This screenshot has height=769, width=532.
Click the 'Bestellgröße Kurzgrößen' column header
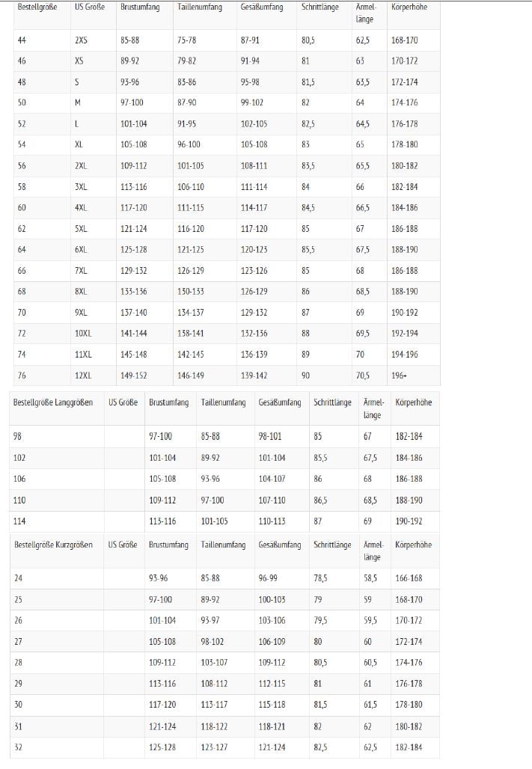click(x=53, y=545)
